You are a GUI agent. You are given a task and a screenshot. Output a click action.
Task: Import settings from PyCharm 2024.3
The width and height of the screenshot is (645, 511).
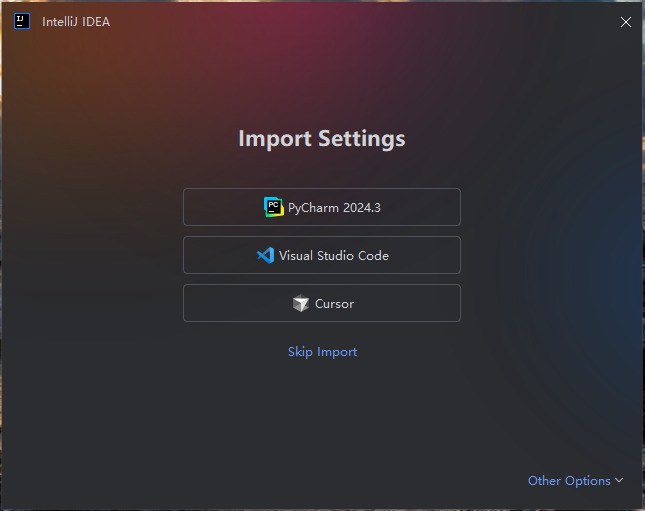coord(321,207)
